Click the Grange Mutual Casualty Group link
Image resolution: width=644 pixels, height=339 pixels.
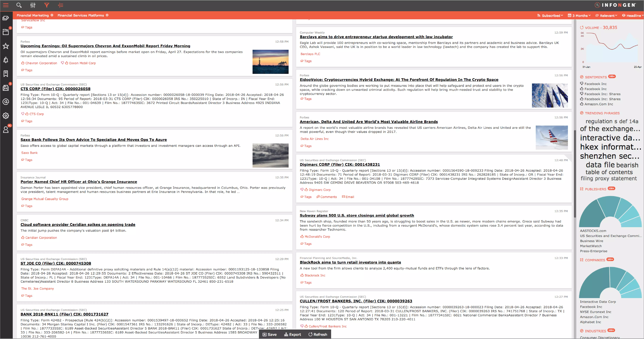45,199
